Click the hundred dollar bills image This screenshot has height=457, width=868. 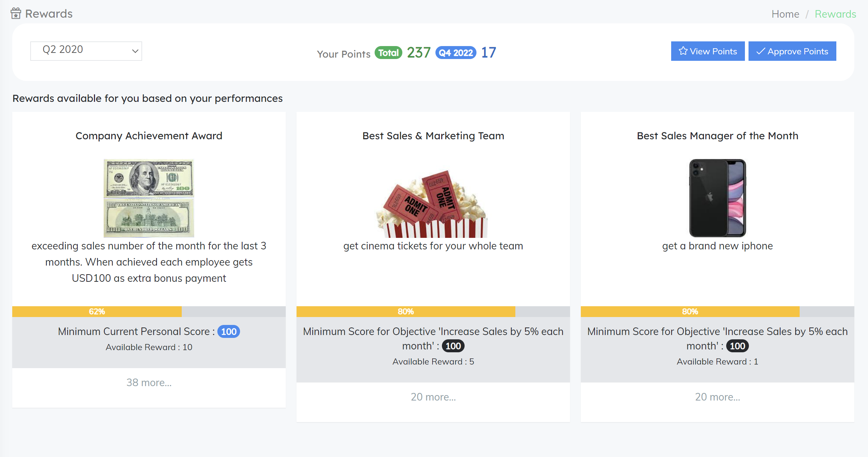(x=149, y=198)
